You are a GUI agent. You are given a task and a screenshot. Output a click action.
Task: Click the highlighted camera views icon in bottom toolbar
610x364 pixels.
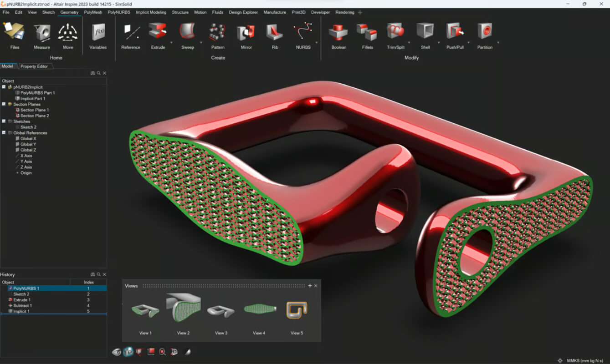pyautogui.click(x=128, y=352)
